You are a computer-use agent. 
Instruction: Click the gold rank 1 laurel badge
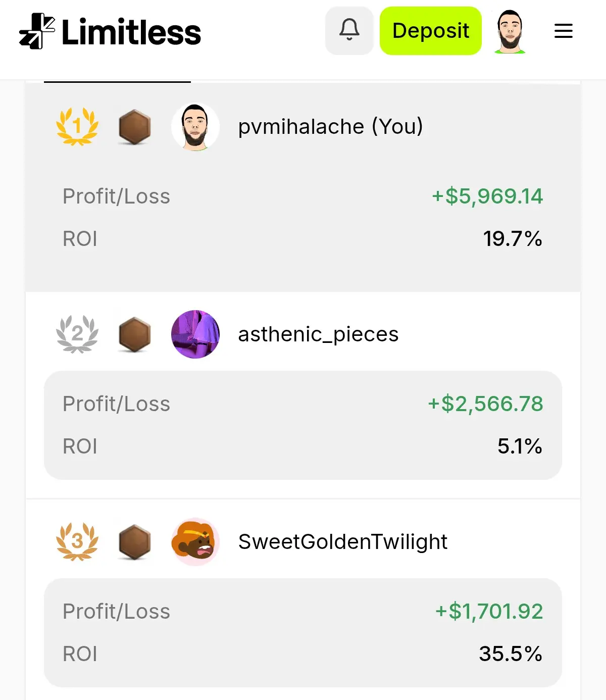77,126
